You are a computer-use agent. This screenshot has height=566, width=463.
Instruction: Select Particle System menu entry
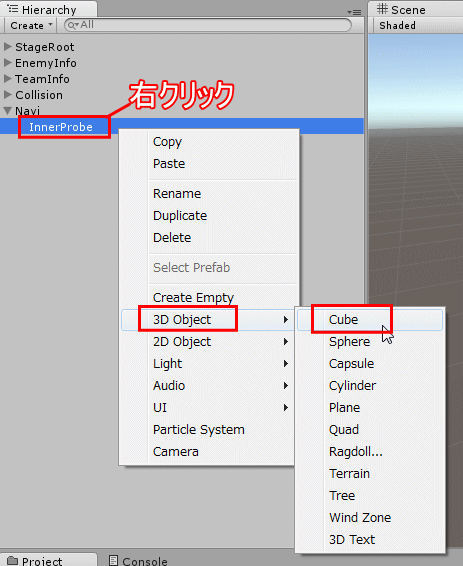pos(199,430)
